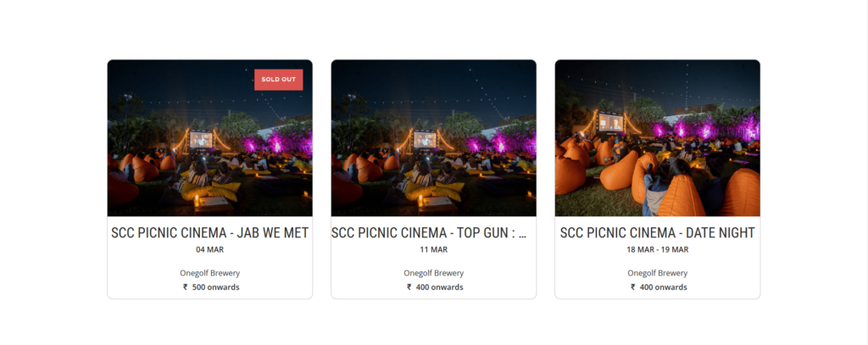
Task: Click Onegolf Brewery venue on Top Gun card
Action: (433, 273)
